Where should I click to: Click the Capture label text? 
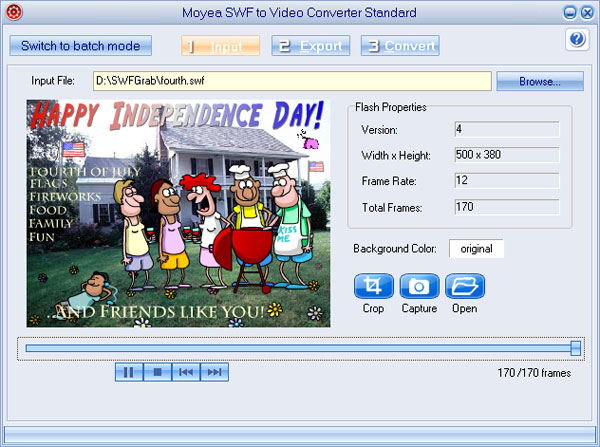(x=419, y=308)
